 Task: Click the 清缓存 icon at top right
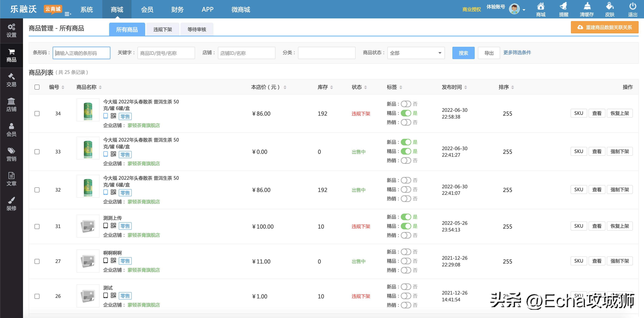coord(587,9)
